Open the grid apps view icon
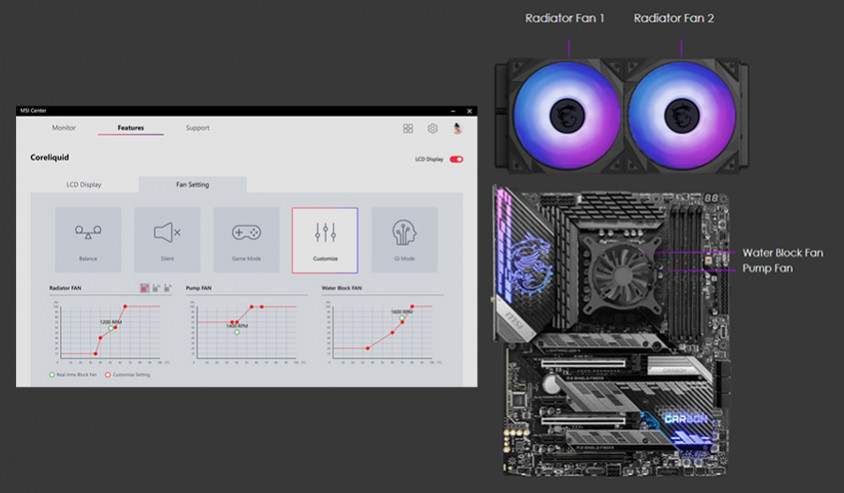Viewport: 844px width, 493px height. 408,128
